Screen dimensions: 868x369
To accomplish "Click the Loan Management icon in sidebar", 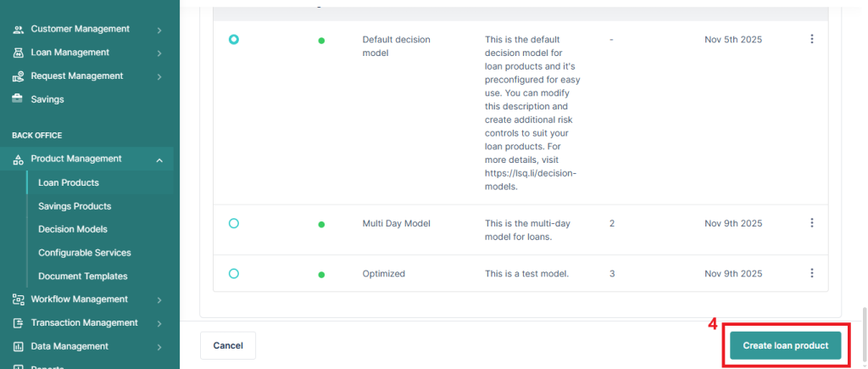I will point(18,53).
